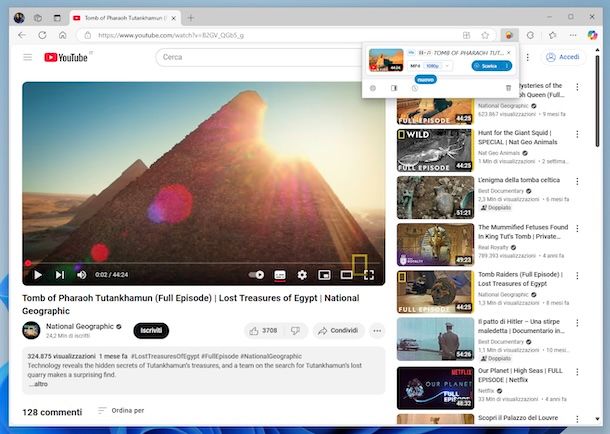Open options for Hunt for the Giant Squid
Screen dimensions: 610x434
point(577,134)
